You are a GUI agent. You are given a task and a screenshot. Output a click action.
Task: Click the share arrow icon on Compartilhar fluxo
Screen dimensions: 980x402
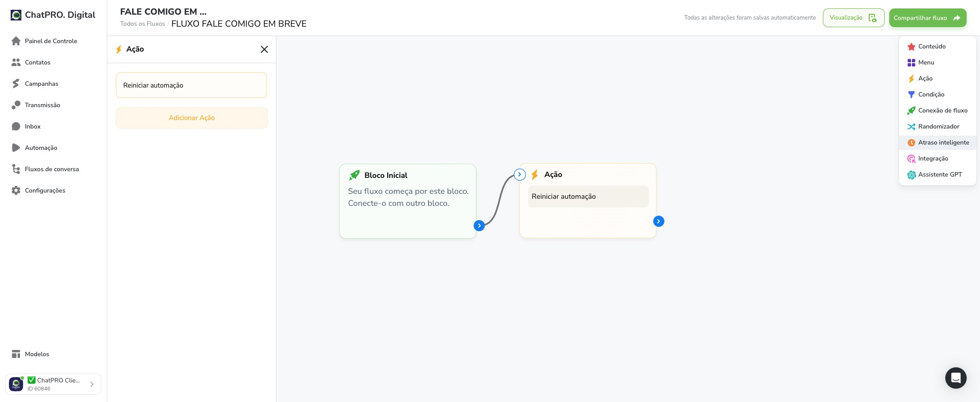[956, 18]
